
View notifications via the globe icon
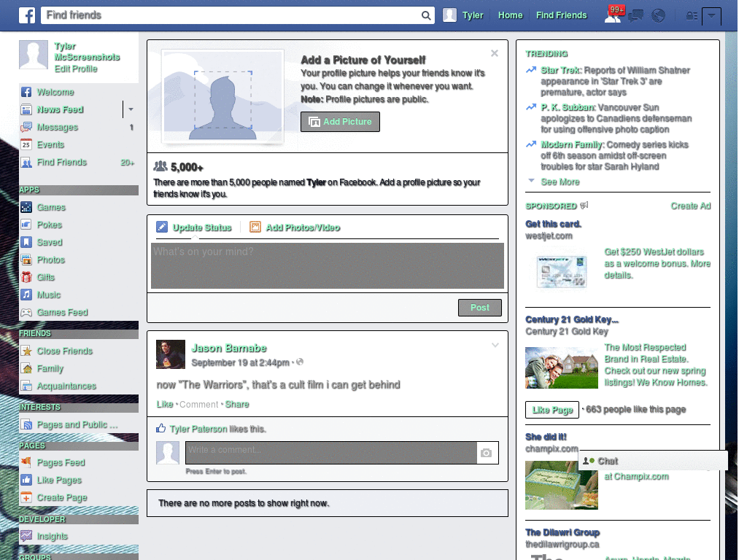tap(658, 15)
